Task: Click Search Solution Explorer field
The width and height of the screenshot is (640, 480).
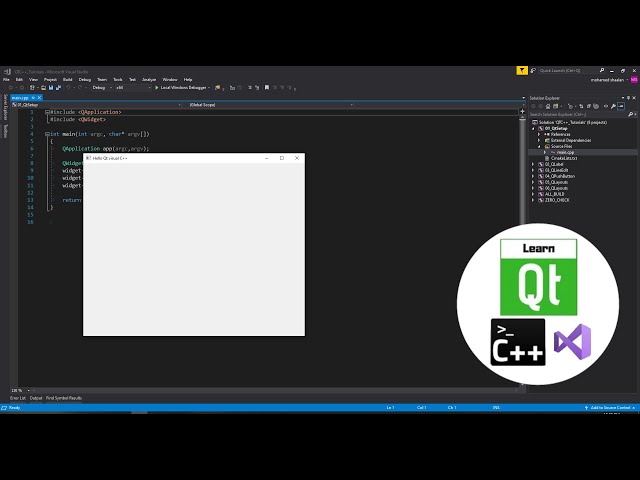Action: (x=579, y=115)
